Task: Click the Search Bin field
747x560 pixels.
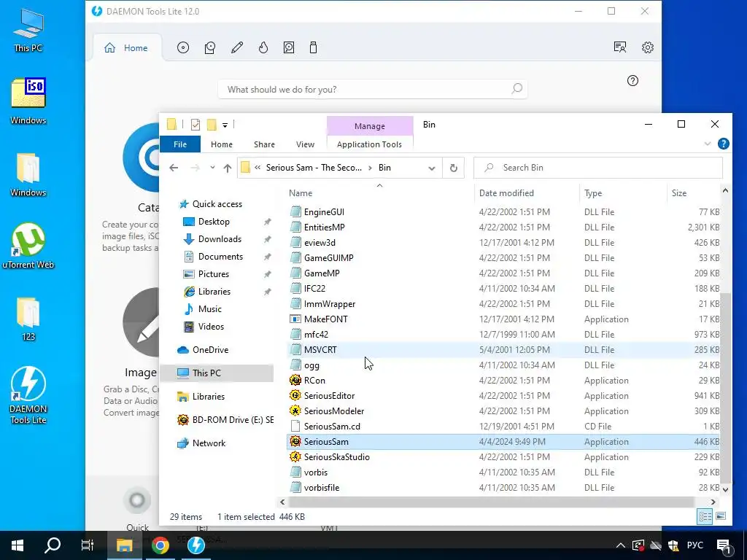Action: coord(598,168)
